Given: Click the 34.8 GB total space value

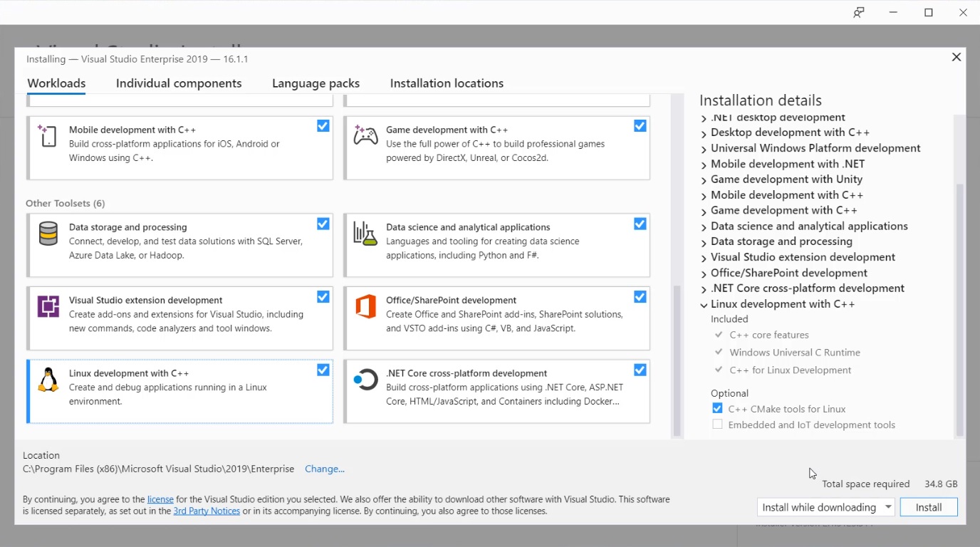Looking at the screenshot, I should (x=941, y=484).
